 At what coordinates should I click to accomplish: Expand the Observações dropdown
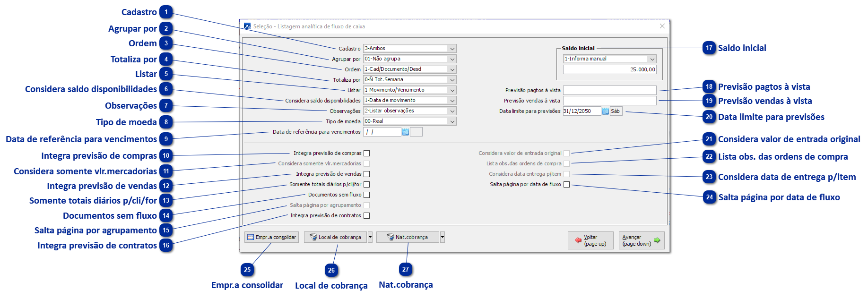452,111
